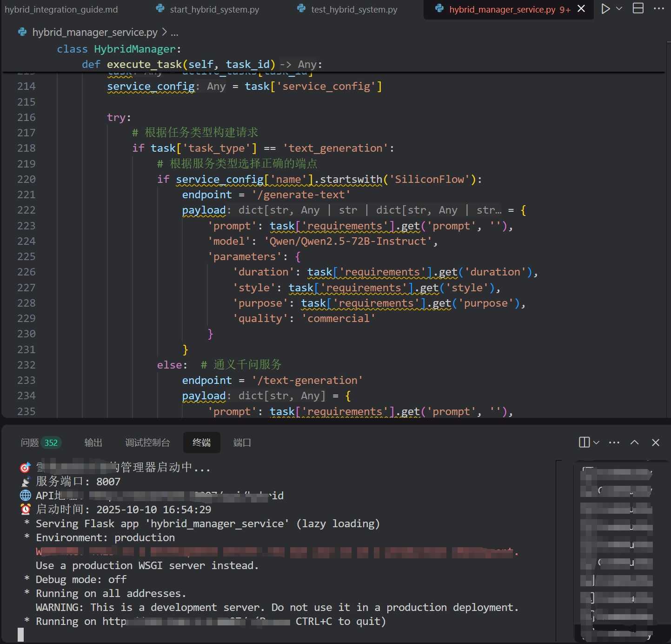Expand the terminal split dropdown chevron
Viewport: 671px width, 644px height.
coord(596,443)
